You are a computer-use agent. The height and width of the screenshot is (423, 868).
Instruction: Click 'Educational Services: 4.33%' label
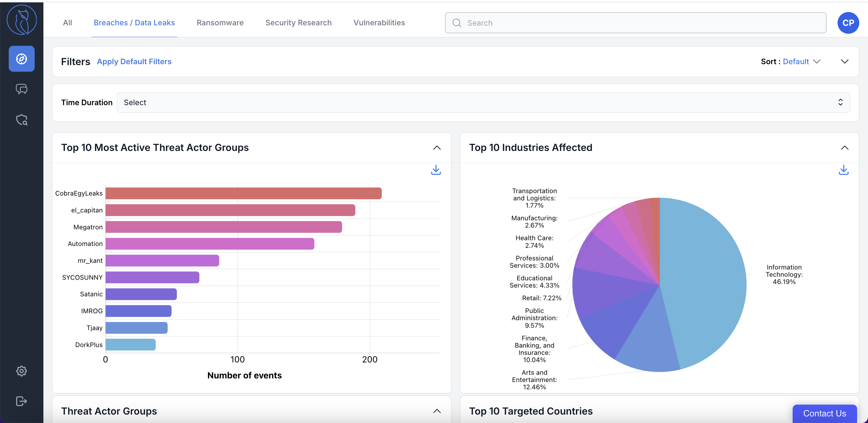coord(534,282)
